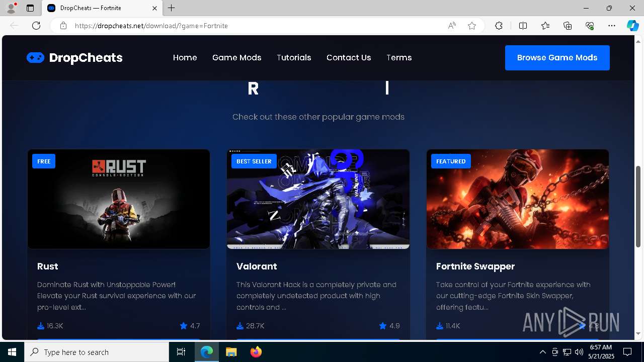Close the DropCheats — Fortnite tab
This screenshot has width=644, height=362.
coord(155,8)
